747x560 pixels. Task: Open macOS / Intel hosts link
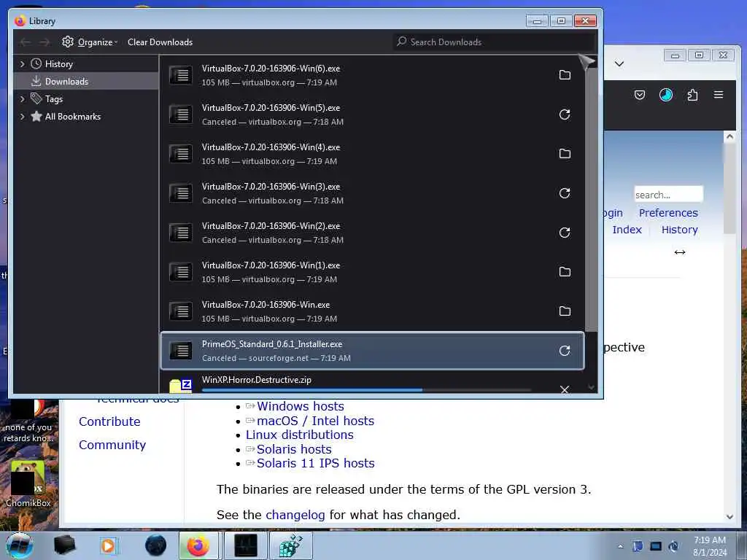click(315, 421)
